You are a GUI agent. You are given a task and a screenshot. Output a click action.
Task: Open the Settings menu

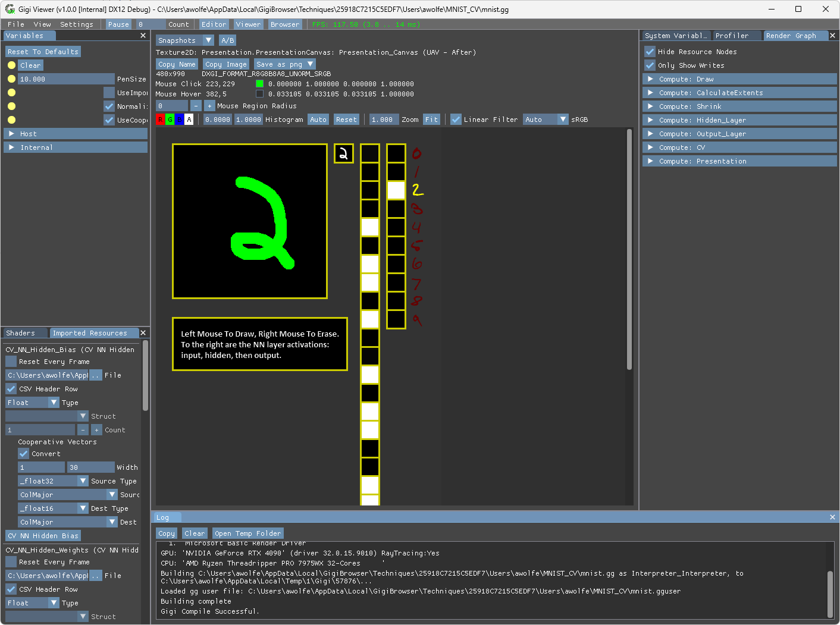pyautogui.click(x=77, y=24)
